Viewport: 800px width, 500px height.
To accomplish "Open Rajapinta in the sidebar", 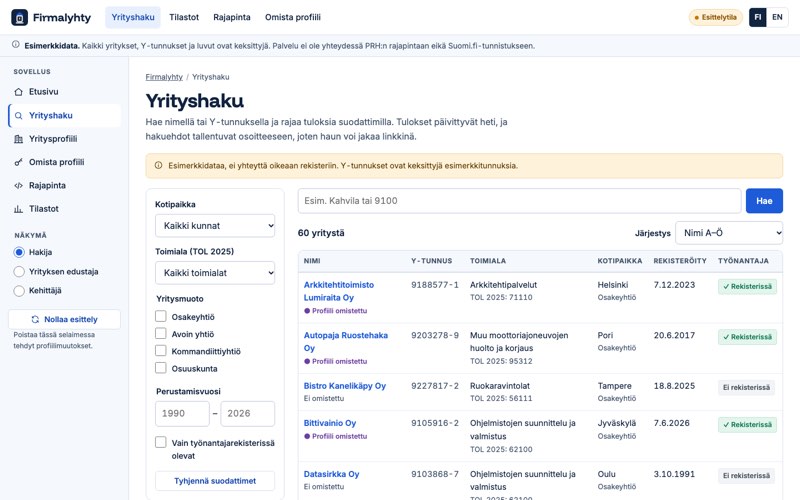I will pyautogui.click(x=64, y=186).
